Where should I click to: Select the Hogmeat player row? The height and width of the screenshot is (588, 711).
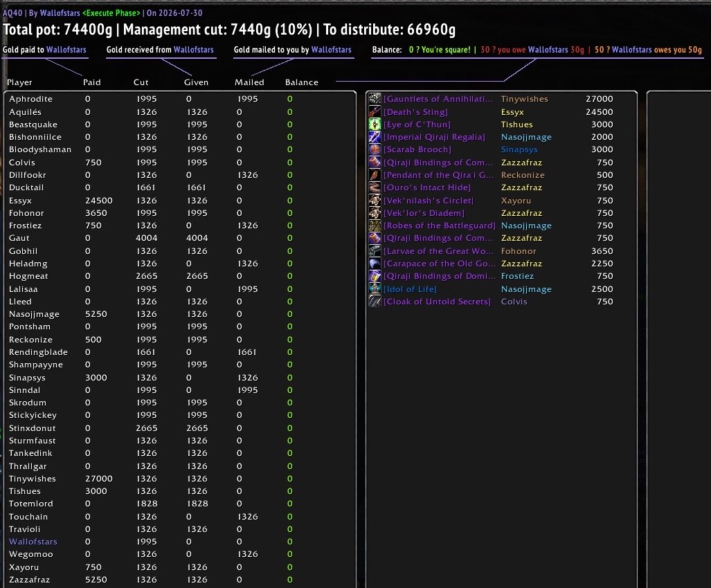(180, 276)
